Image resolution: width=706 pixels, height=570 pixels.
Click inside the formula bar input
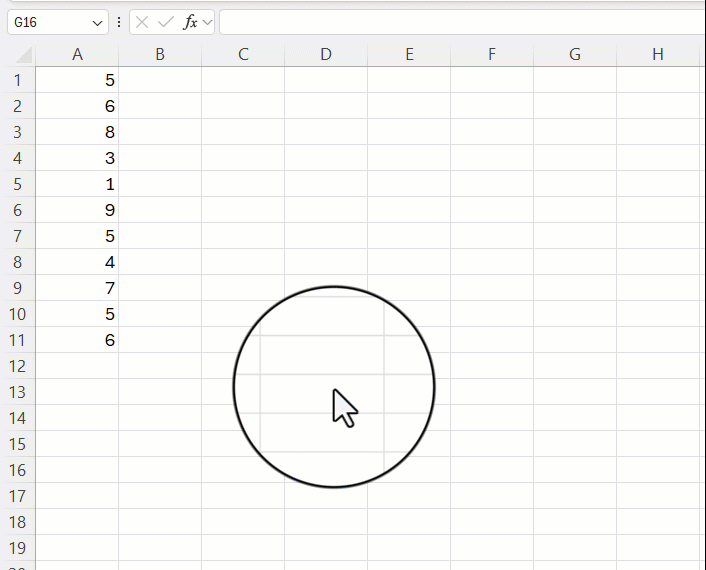462,22
